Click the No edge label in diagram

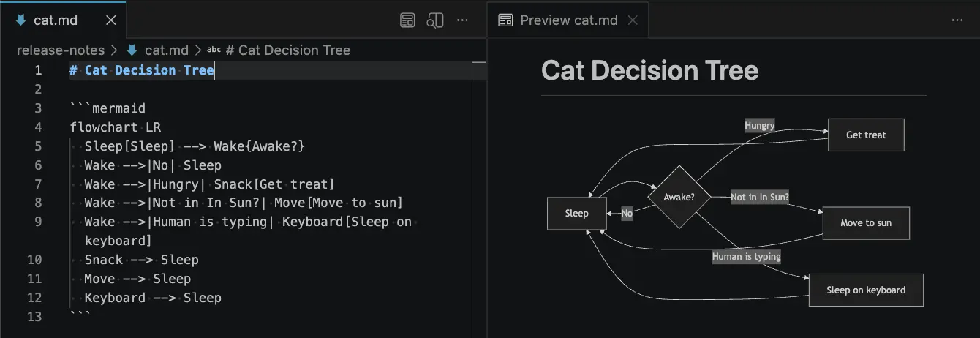click(627, 214)
